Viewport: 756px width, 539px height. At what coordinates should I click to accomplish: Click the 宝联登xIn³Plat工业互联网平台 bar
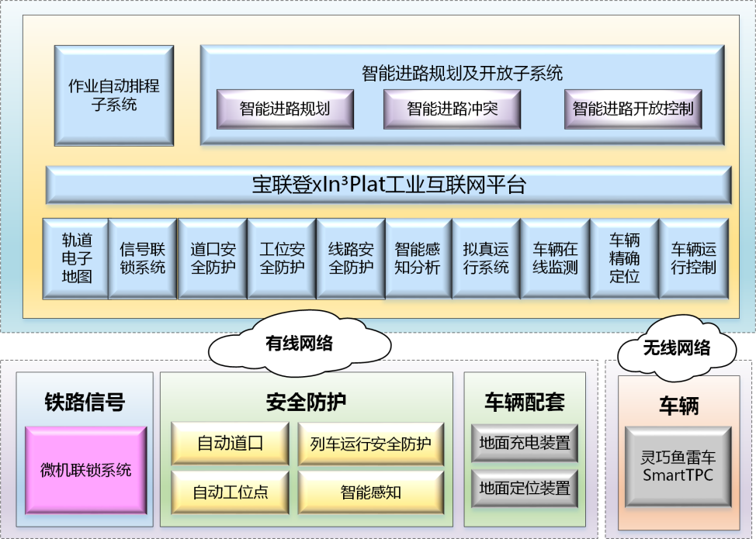pos(388,185)
